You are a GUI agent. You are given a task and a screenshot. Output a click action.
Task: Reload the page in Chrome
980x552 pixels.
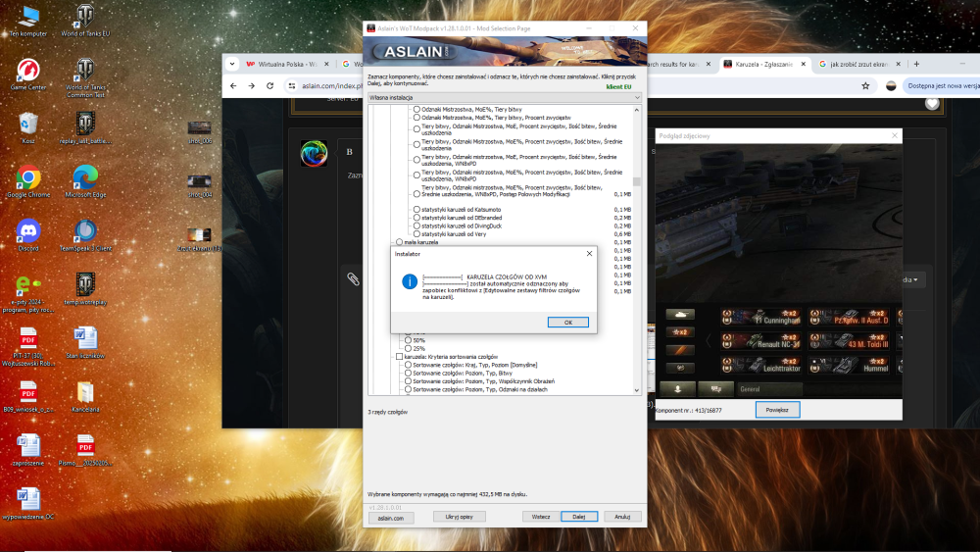point(270,85)
